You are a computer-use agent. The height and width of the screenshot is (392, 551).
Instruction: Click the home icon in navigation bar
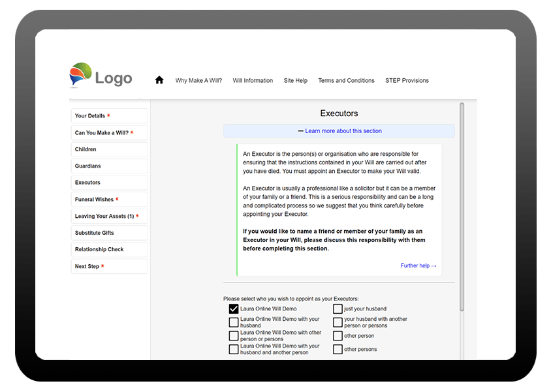(159, 80)
